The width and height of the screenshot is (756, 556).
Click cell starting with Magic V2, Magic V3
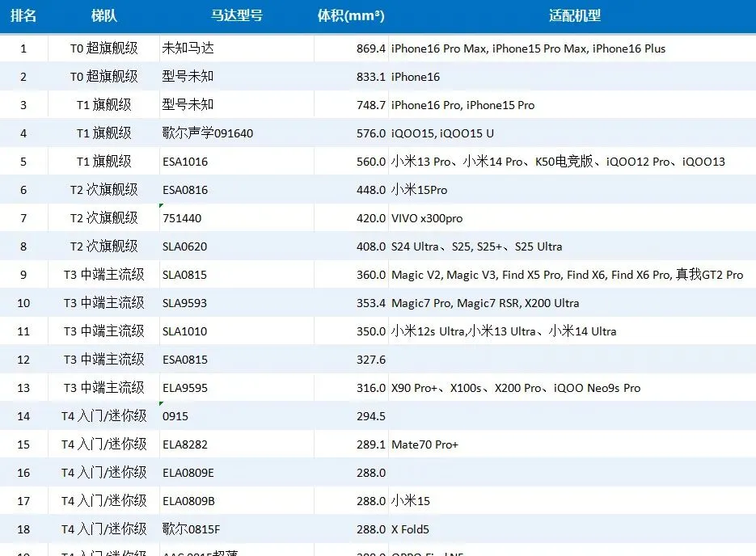pos(567,275)
